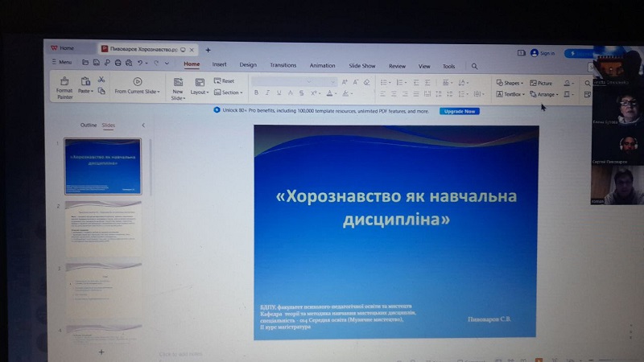
Task: Align text left in paragraph group
Action: (383, 94)
